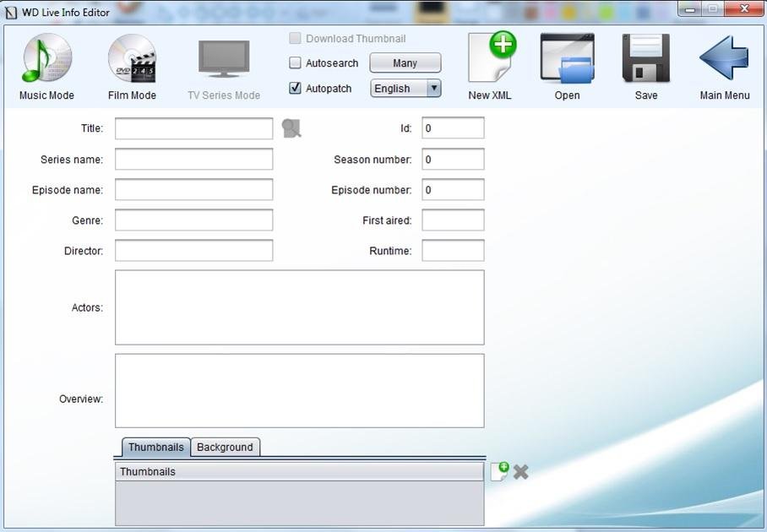Click the Episode name input field
Viewport: 767px width, 532px height.
pos(193,190)
